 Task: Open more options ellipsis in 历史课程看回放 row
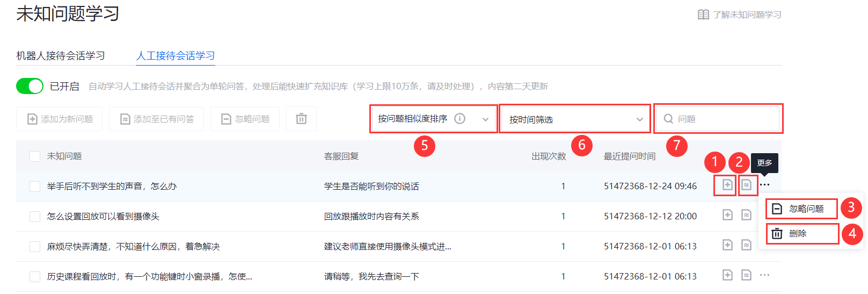click(x=764, y=275)
